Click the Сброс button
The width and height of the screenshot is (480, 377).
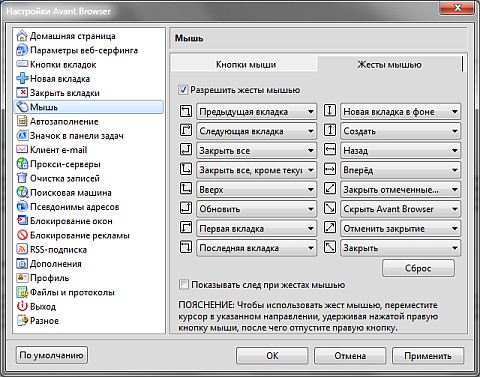coord(418,268)
